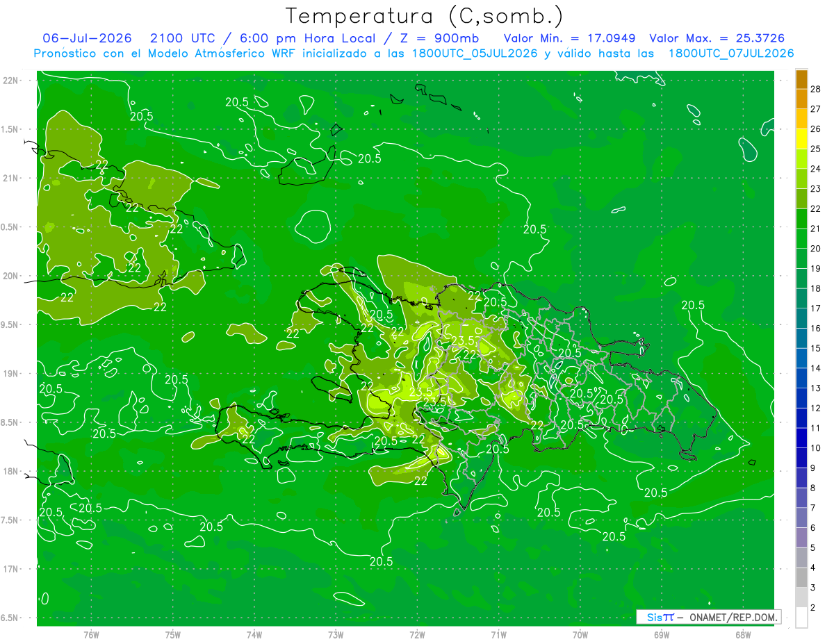Click the color scale label "18"
This screenshot has width=834, height=644.
pyautogui.click(x=816, y=288)
